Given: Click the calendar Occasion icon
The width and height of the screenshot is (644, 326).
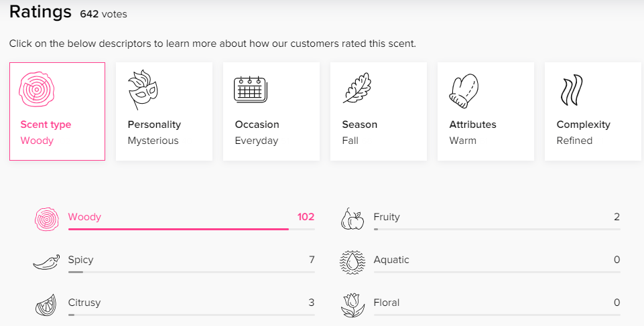Looking at the screenshot, I should click(251, 89).
